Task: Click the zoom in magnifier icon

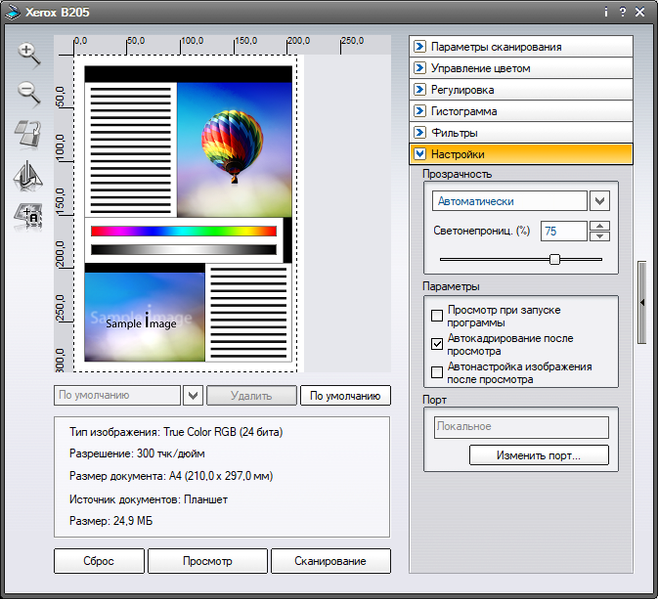Action: [x=29, y=54]
